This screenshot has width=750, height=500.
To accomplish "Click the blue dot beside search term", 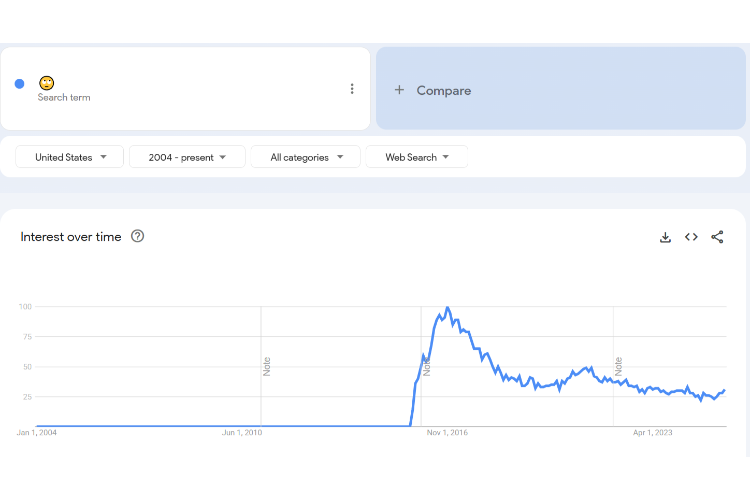I will [x=19, y=84].
